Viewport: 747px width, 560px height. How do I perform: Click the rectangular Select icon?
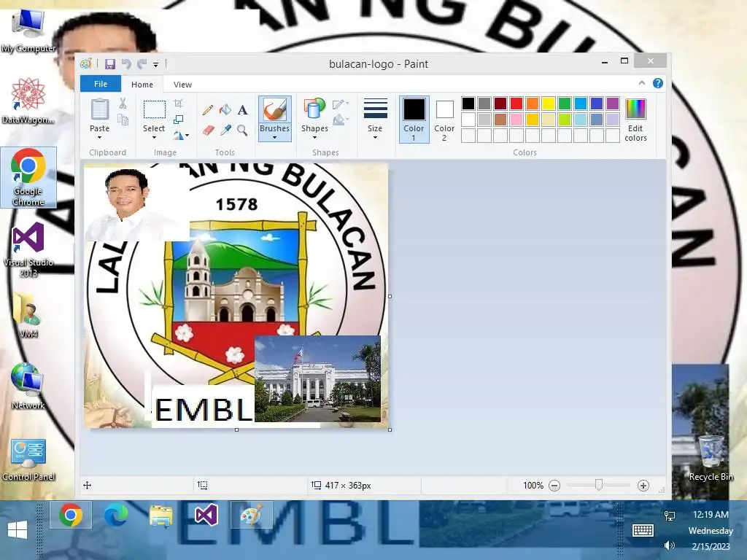click(x=155, y=109)
